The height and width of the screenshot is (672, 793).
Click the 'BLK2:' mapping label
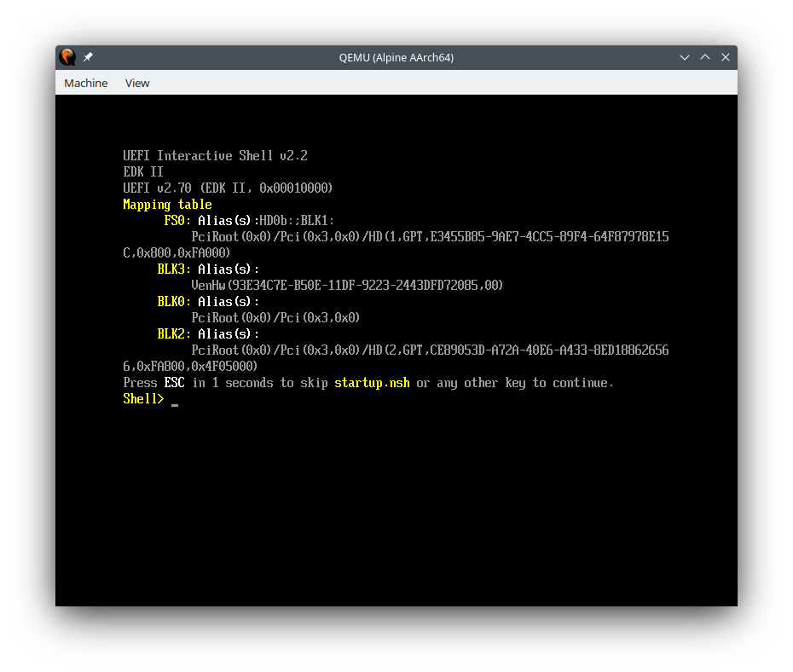[x=174, y=334]
